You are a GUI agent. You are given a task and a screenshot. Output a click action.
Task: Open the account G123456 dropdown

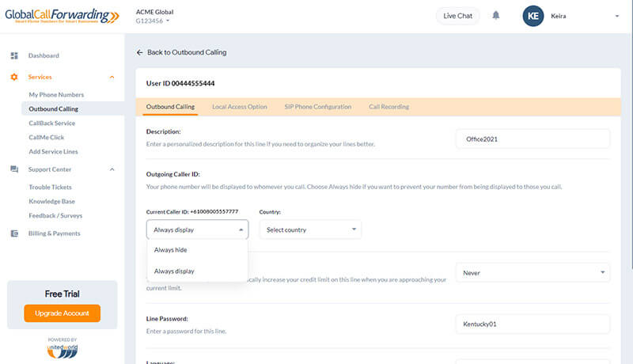pyautogui.click(x=153, y=21)
